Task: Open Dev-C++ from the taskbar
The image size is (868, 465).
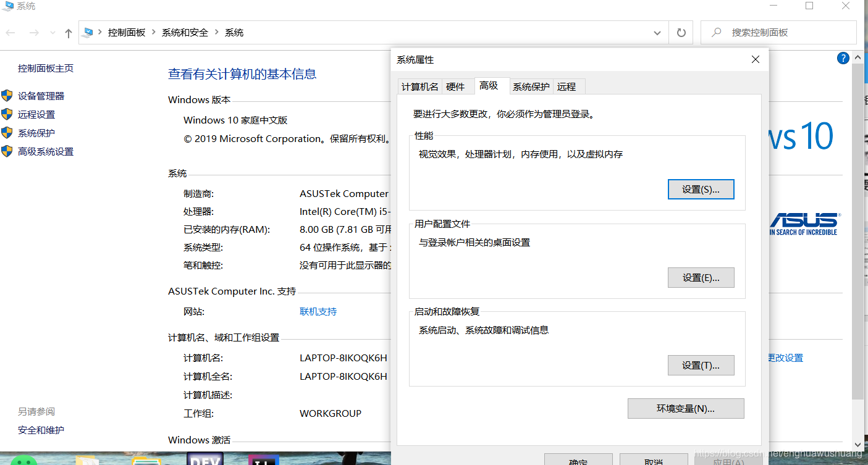Action: point(204,459)
